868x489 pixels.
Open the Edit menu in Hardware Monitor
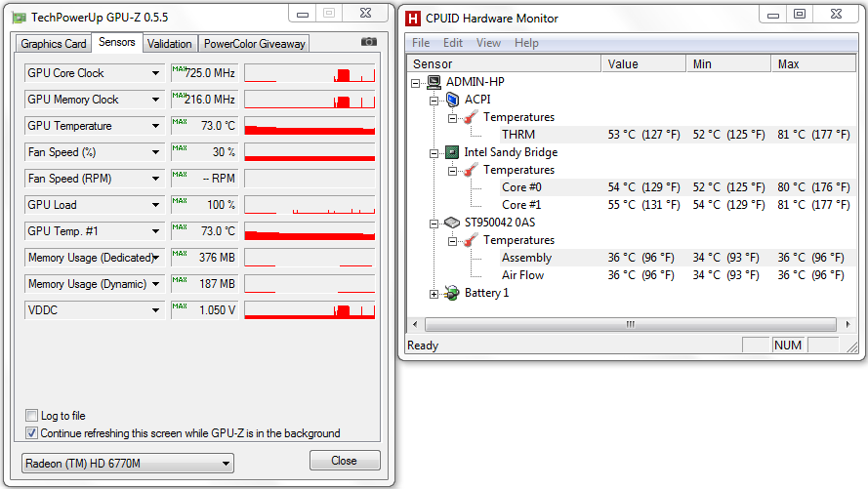453,43
